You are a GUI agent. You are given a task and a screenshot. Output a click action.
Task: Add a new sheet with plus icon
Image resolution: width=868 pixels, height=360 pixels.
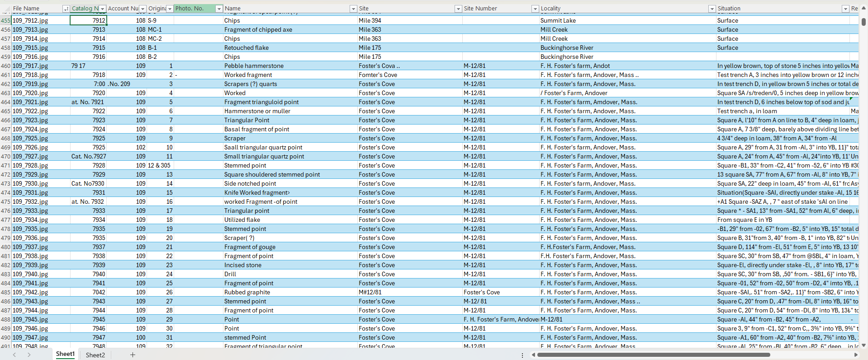[x=133, y=355]
